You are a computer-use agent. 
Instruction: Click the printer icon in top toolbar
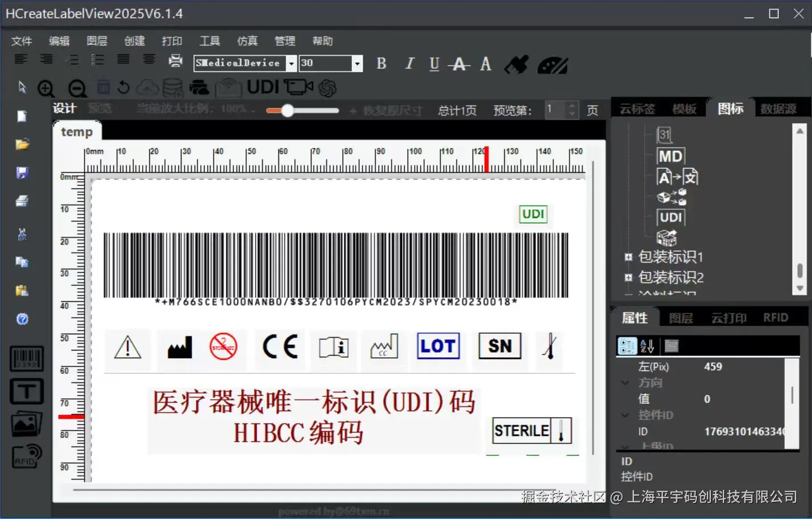click(176, 60)
